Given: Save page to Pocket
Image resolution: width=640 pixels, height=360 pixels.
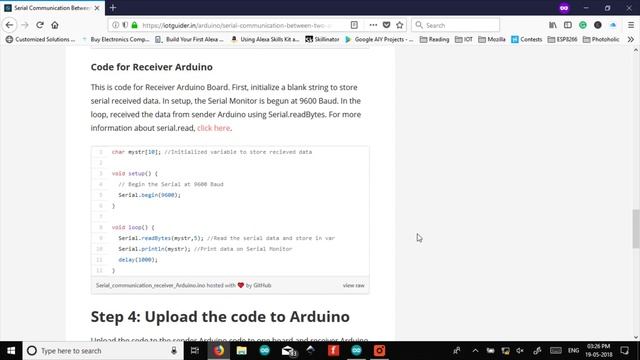Looking at the screenshot, I should click(x=387, y=25).
